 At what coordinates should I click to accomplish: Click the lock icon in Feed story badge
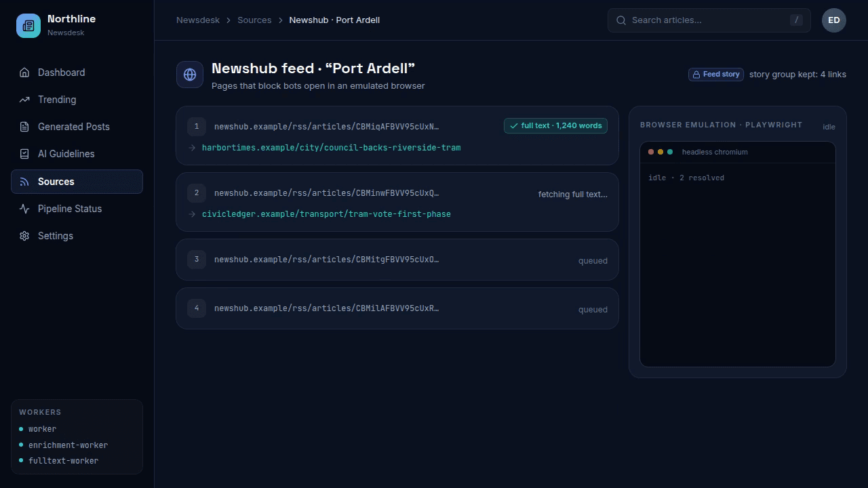[696, 75]
